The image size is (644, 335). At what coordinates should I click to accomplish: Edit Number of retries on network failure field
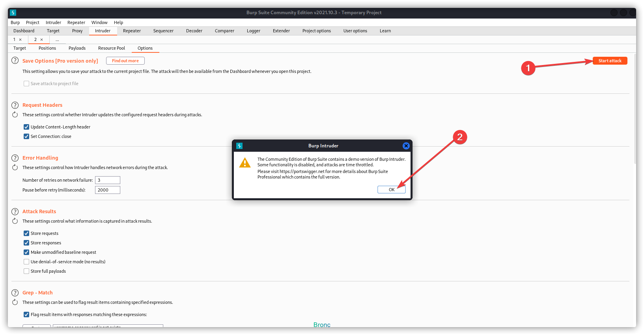[108, 180]
